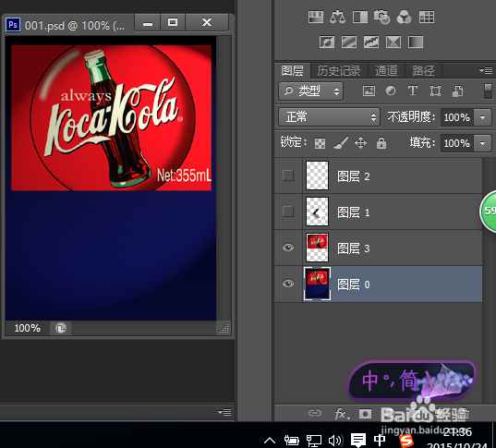
Task: Add a Posterize adjustment
Action: 349,42
